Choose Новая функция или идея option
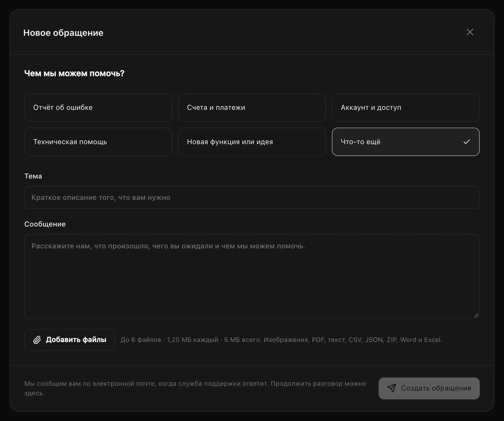 coord(252,142)
